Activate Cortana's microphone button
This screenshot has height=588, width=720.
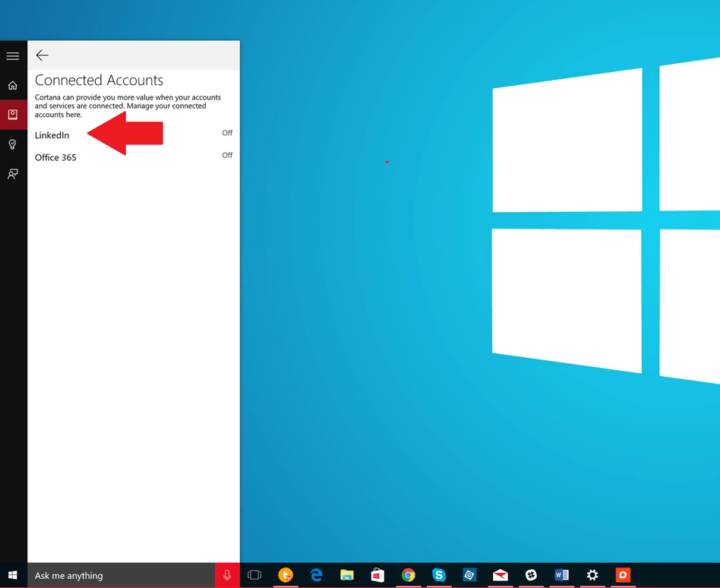click(227, 575)
